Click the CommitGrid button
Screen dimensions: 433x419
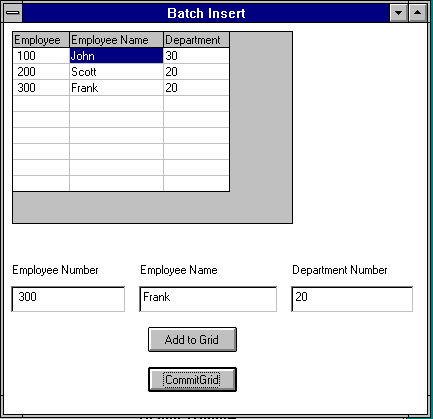192,379
